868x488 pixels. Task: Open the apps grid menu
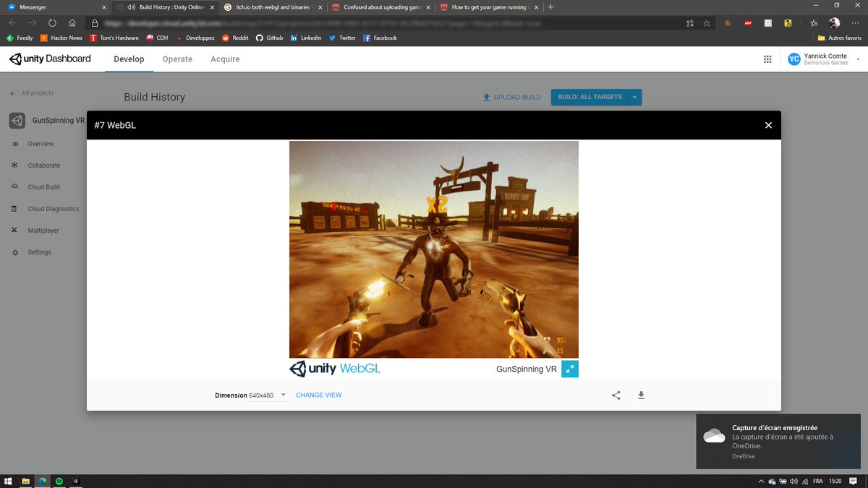click(x=767, y=59)
